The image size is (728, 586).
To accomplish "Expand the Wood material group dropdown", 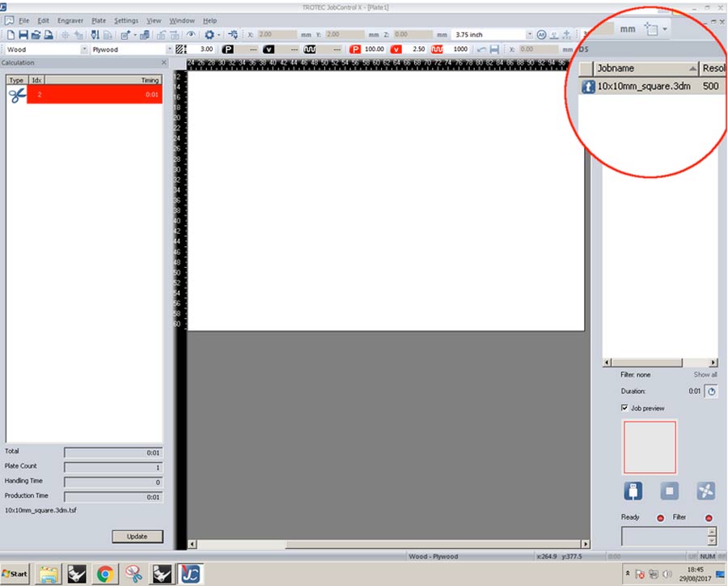I will [84, 49].
